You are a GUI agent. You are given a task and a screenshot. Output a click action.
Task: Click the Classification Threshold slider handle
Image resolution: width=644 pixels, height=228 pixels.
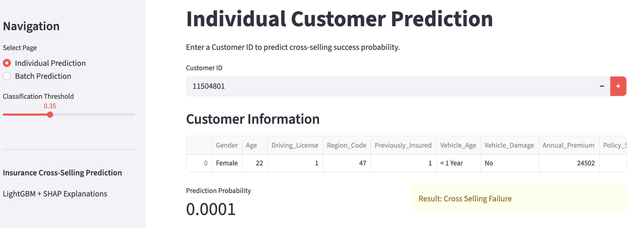[x=50, y=115]
